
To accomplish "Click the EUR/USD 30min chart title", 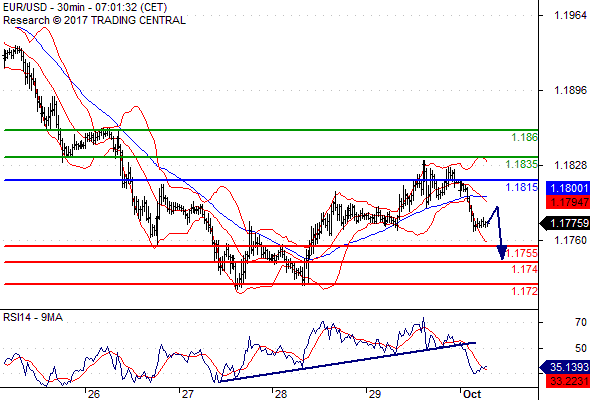I will 85,7.
